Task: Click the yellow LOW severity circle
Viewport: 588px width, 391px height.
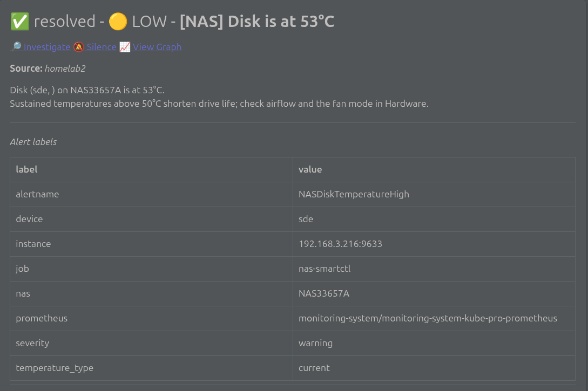Action: (x=118, y=22)
